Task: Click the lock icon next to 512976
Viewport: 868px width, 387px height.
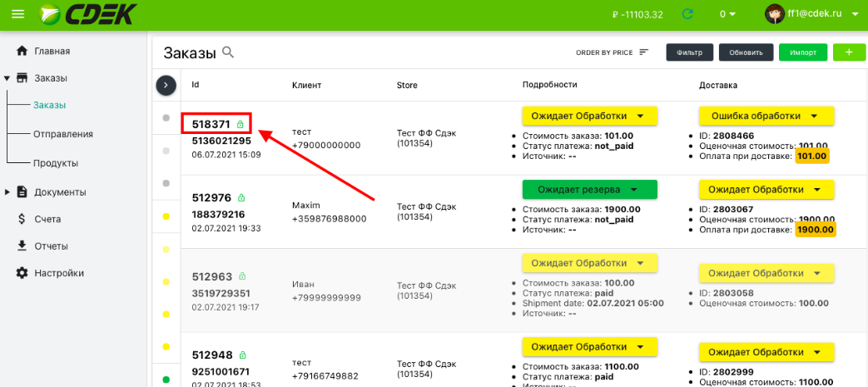Action: coord(241,197)
